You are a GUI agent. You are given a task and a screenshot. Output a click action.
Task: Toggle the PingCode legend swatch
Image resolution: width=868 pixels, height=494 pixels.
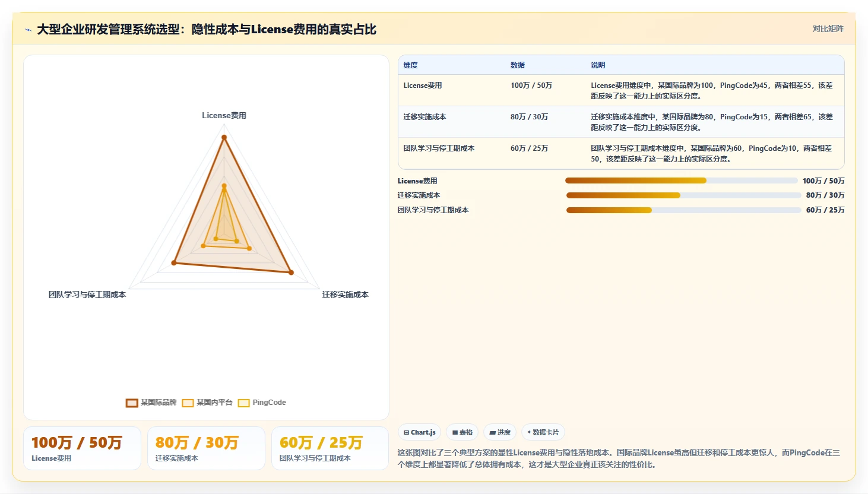click(x=243, y=403)
